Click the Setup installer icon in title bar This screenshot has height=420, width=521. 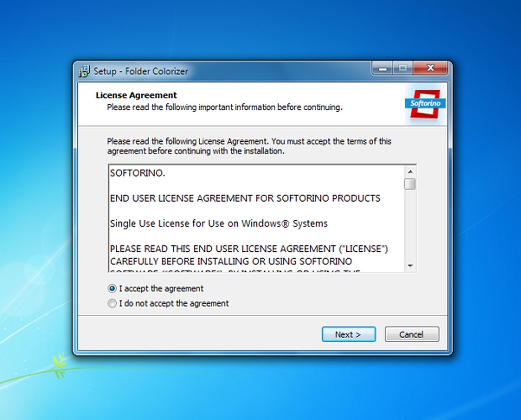tap(84, 71)
